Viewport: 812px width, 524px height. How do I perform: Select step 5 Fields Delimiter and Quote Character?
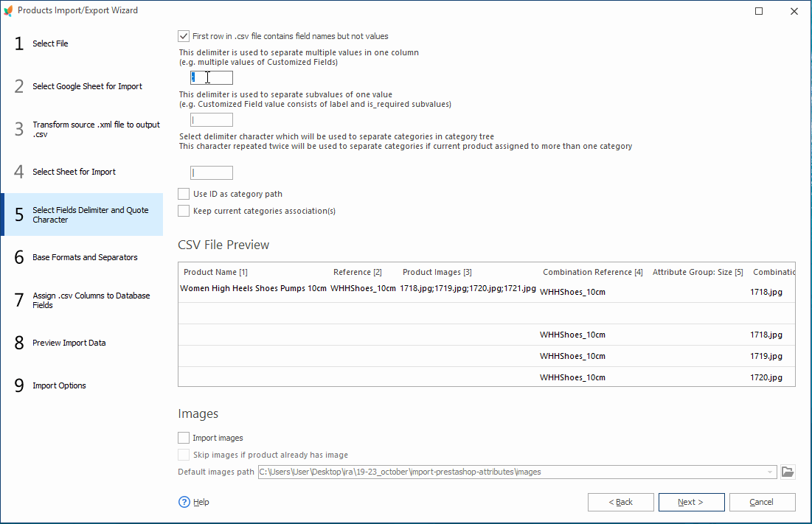tap(82, 214)
